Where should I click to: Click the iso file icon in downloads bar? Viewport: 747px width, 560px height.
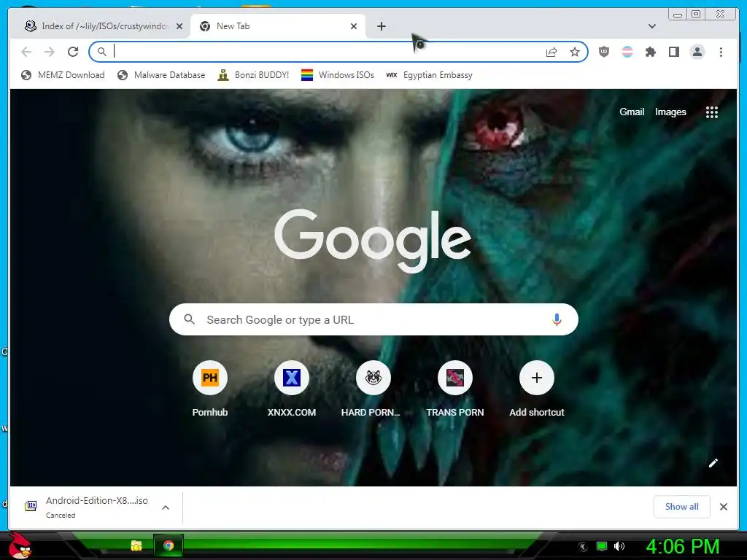[31, 506]
